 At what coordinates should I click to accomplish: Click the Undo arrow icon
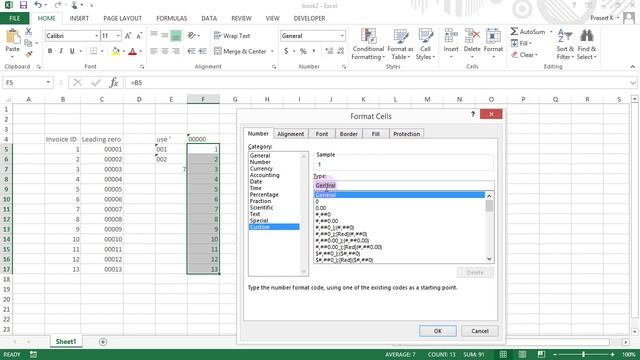pyautogui.click(x=38, y=5)
